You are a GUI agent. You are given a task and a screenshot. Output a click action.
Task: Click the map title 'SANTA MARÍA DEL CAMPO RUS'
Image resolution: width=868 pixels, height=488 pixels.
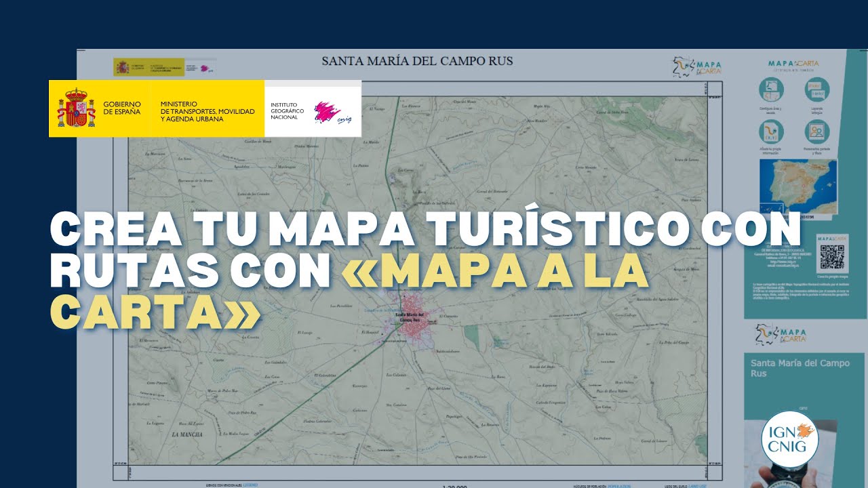pos(417,61)
